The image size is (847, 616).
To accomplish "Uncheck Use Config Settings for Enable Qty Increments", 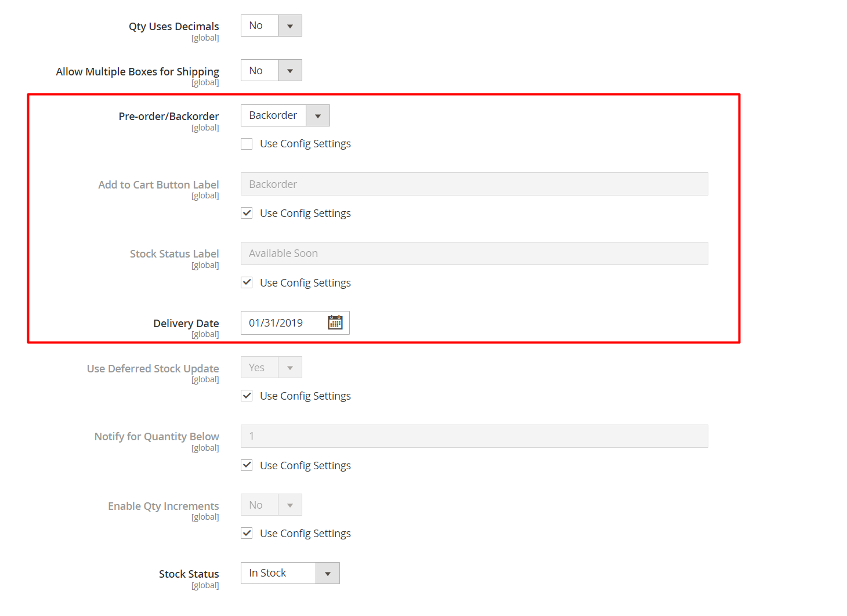I will (x=247, y=533).
